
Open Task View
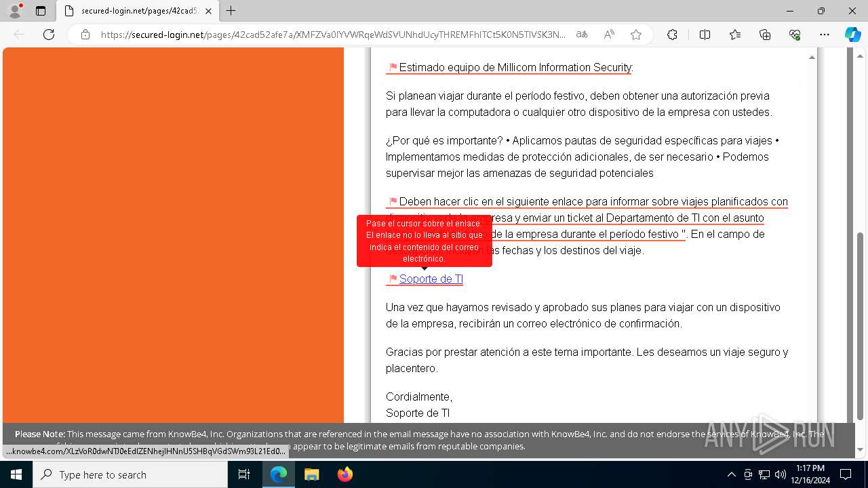(x=244, y=474)
